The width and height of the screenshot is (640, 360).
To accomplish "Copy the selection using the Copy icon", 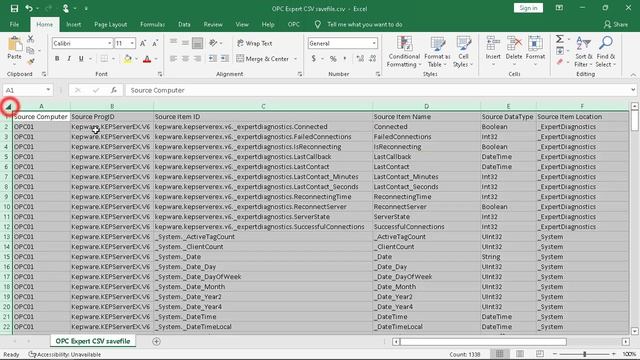I will pyautogui.click(x=30, y=51).
